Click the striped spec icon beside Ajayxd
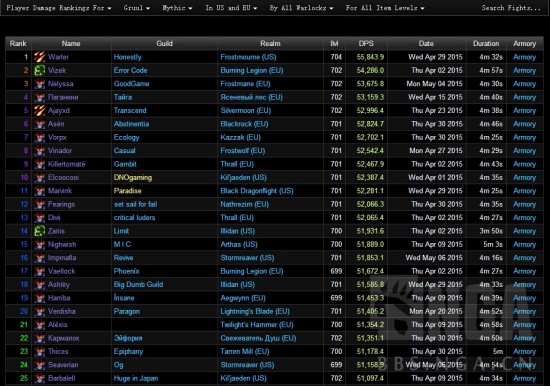This screenshot has width=550, height=386. 40,111
